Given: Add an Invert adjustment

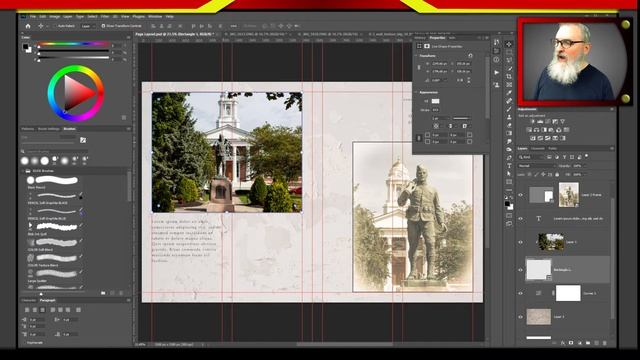Looking at the screenshot, I should 532,138.
